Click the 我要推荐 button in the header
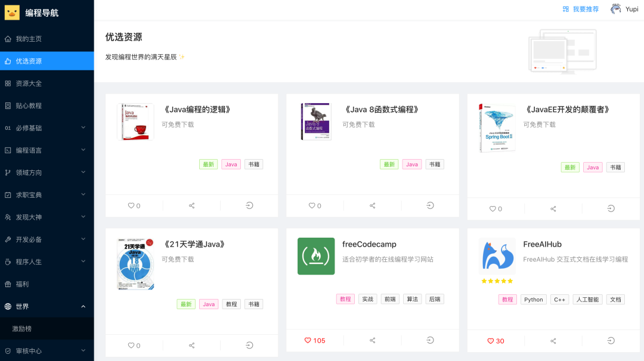 (x=580, y=10)
